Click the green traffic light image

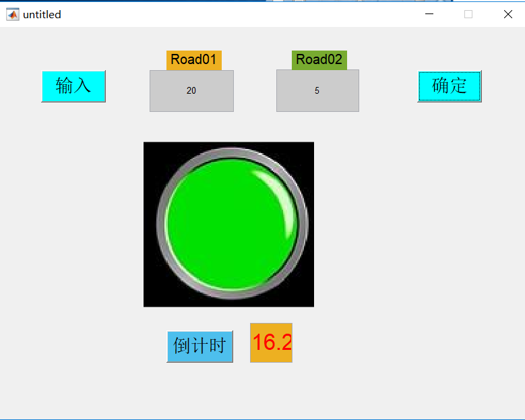pyautogui.click(x=228, y=224)
